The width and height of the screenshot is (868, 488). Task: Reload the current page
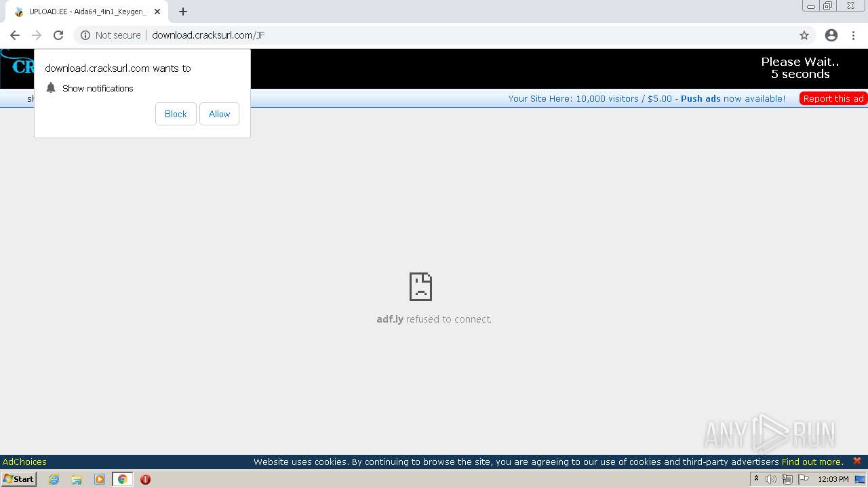(58, 35)
